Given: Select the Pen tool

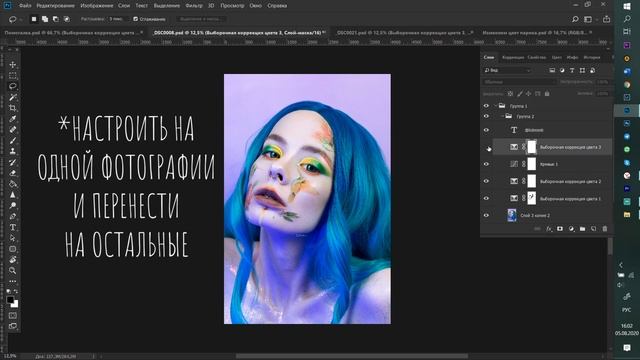Looking at the screenshot, I should click(x=13, y=216).
